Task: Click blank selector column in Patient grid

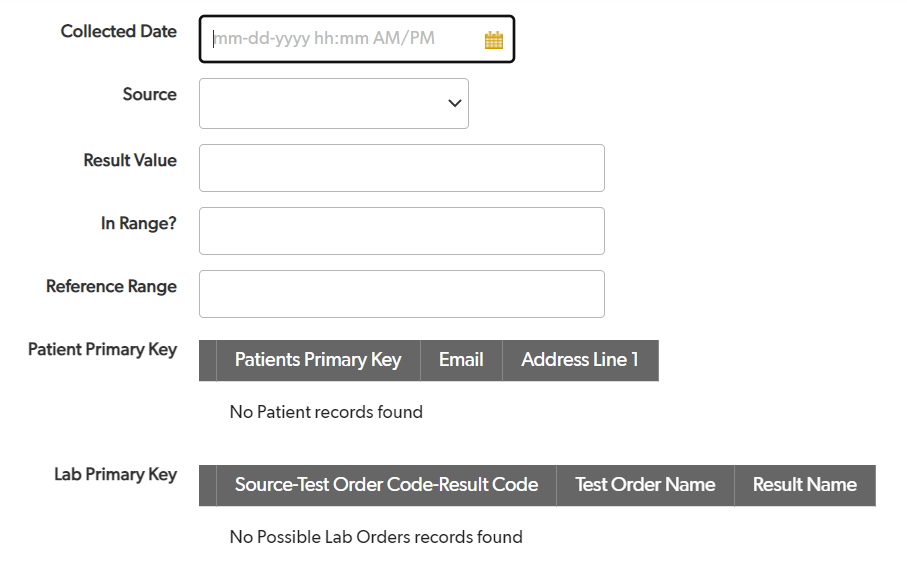Action: click(x=208, y=360)
